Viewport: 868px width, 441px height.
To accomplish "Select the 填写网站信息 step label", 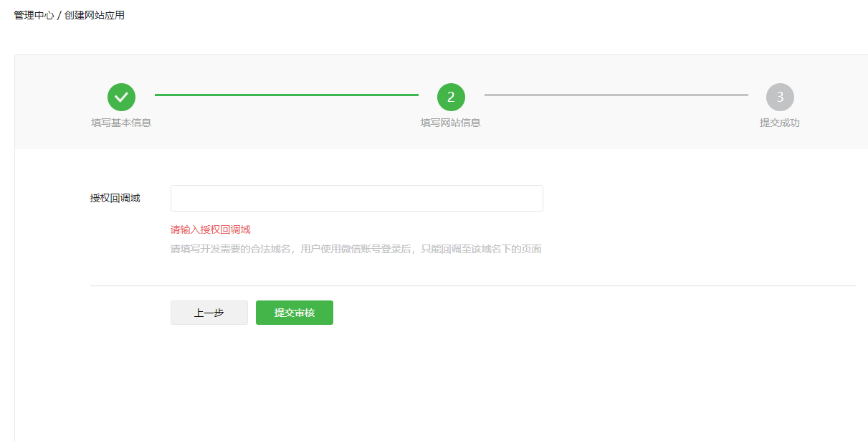I will click(451, 123).
